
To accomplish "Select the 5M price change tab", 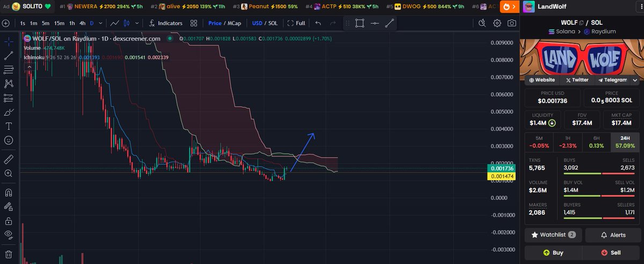I will 539,142.
